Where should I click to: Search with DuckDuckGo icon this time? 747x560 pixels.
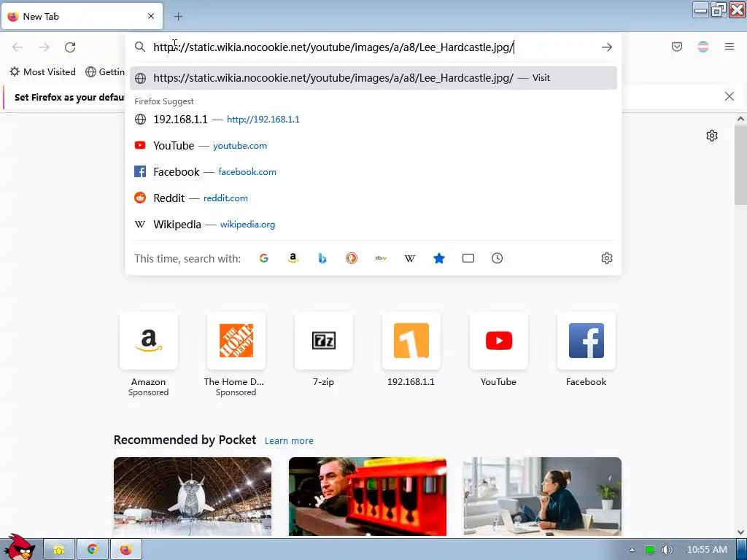352,258
